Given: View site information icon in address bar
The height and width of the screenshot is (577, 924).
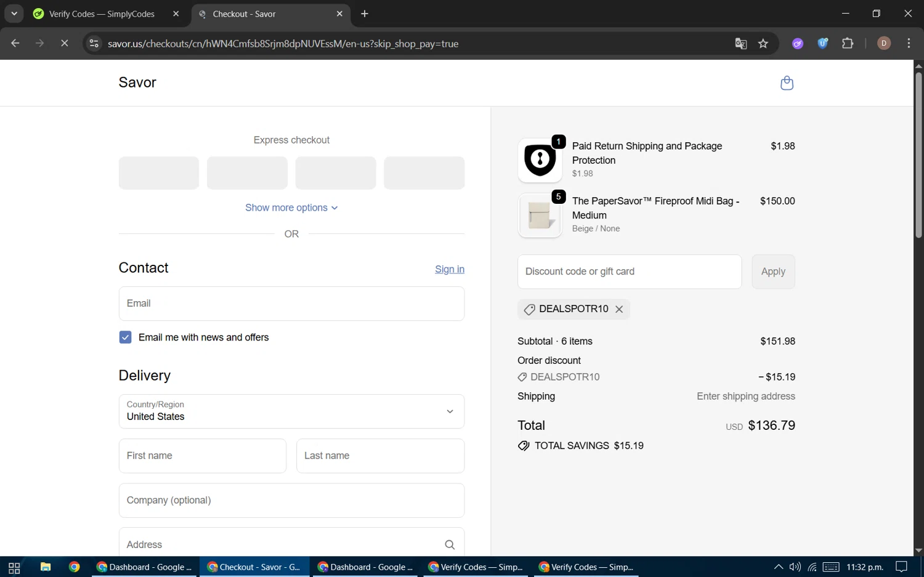Looking at the screenshot, I should (94, 44).
